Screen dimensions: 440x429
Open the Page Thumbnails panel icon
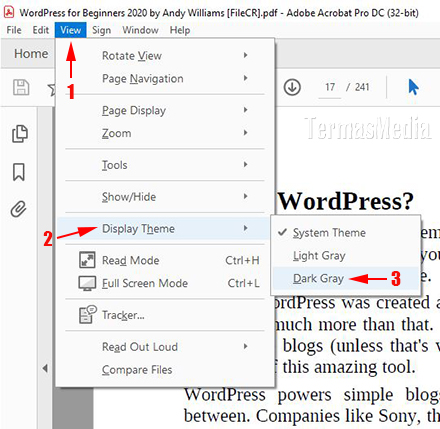tap(20, 134)
